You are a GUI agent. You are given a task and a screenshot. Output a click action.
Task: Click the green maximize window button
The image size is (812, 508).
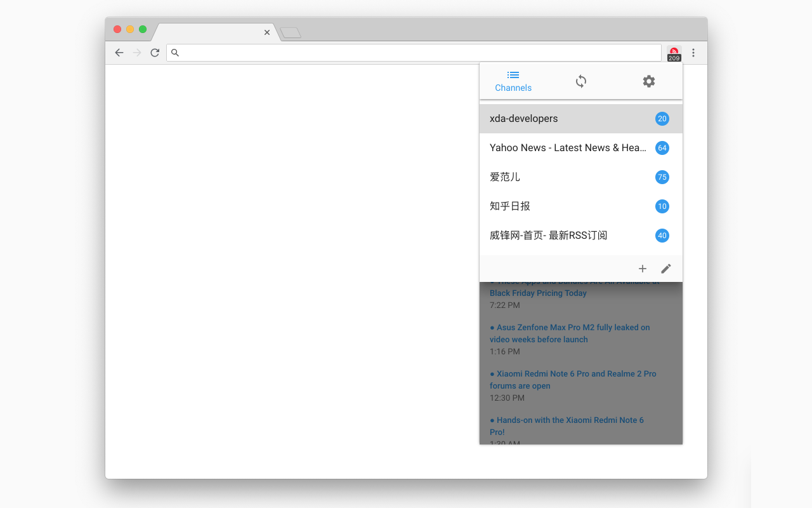click(143, 29)
